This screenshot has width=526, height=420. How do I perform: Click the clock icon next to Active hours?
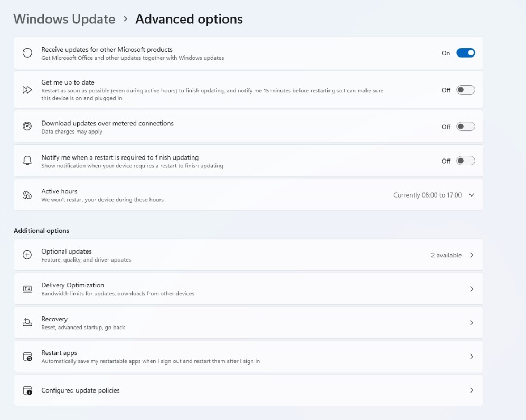pyautogui.click(x=27, y=195)
